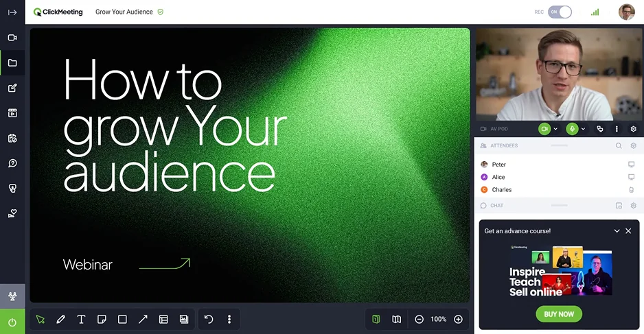Viewport: 644px width, 334px height.
Task: Open the user profile avatar
Action: [627, 12]
